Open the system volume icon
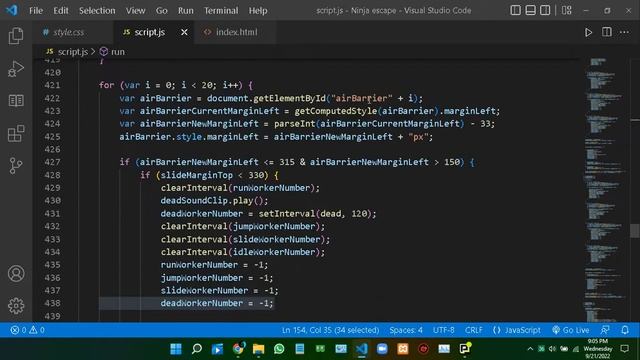The height and width of the screenshot is (360, 640). pyautogui.click(x=552, y=349)
